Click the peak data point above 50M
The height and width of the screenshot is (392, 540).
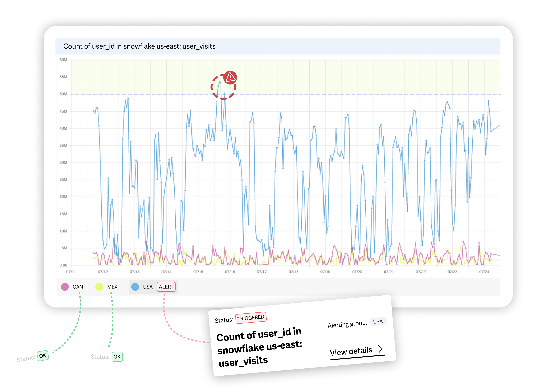pyautogui.click(x=220, y=81)
